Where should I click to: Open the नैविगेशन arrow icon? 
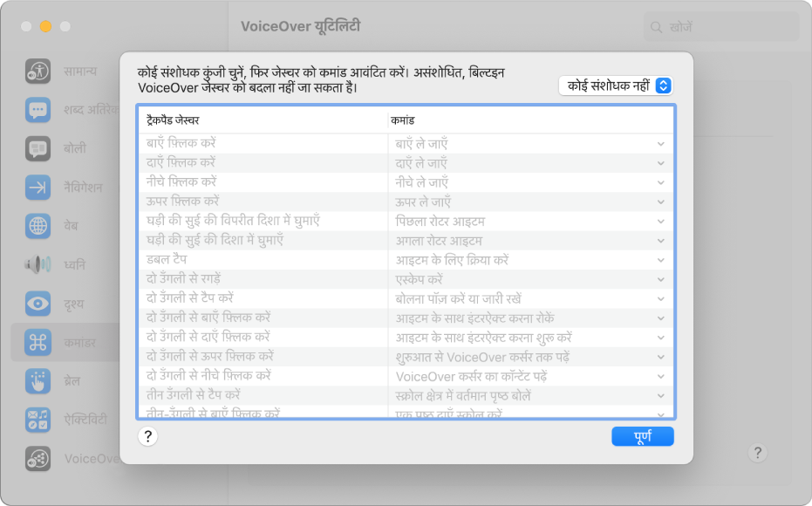click(x=38, y=188)
